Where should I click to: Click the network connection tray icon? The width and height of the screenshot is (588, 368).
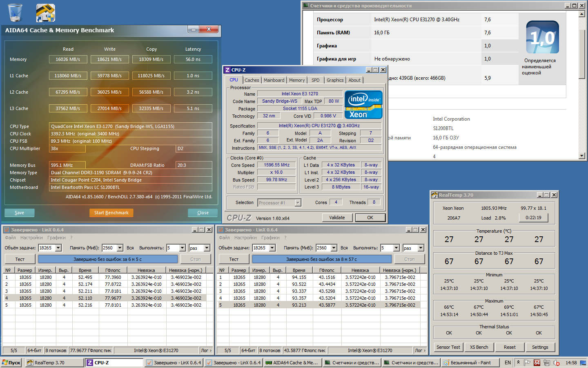point(546,363)
